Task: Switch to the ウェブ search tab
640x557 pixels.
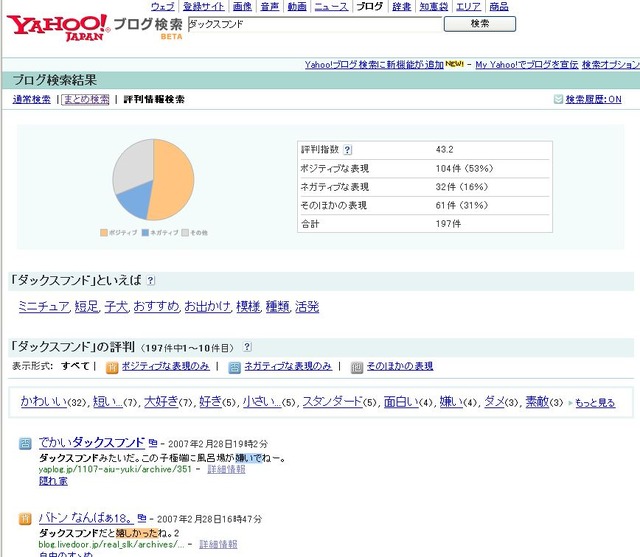Action: [x=162, y=7]
